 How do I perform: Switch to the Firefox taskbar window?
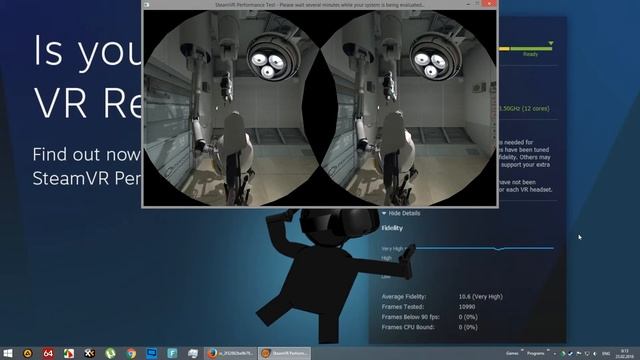tap(231, 353)
